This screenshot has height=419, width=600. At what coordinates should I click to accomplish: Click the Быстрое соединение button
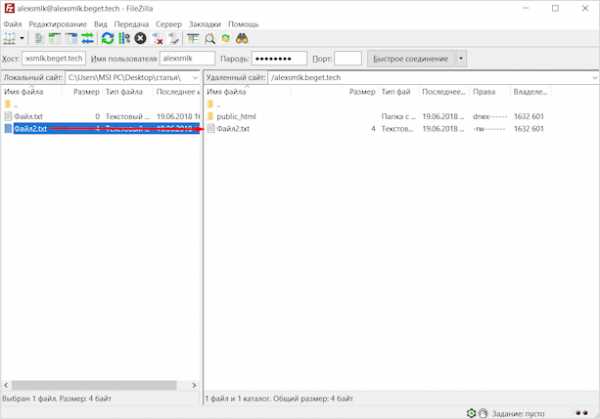click(x=411, y=59)
